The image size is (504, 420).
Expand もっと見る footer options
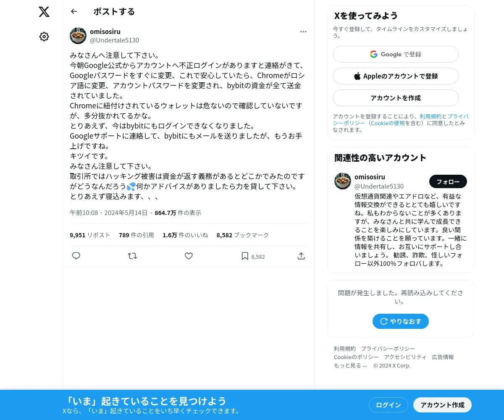pyautogui.click(x=351, y=365)
